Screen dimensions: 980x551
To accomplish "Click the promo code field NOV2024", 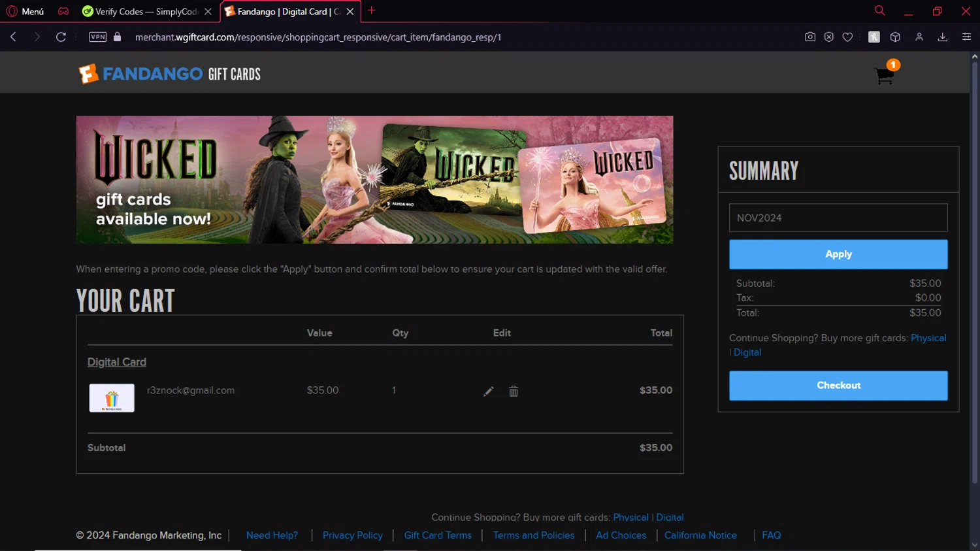I will pos(838,218).
